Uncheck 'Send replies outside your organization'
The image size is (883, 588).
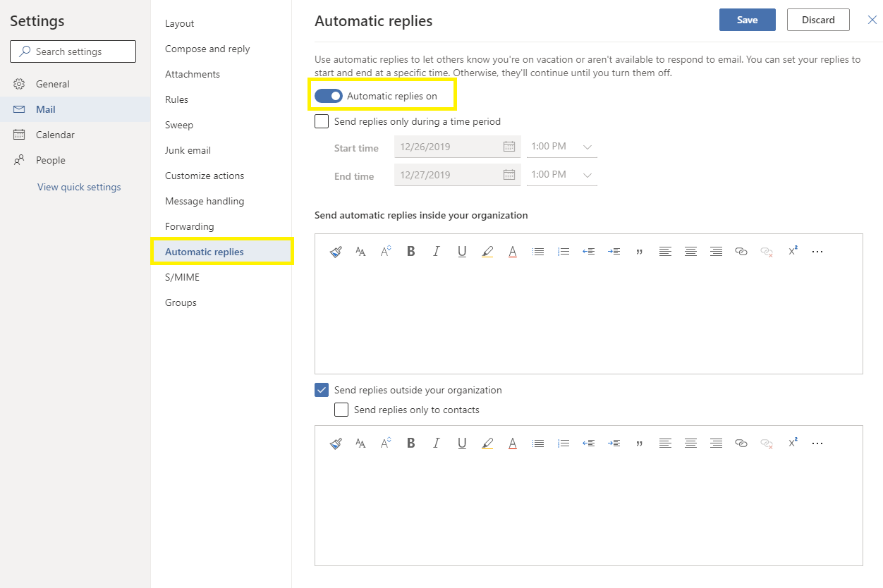coord(322,390)
